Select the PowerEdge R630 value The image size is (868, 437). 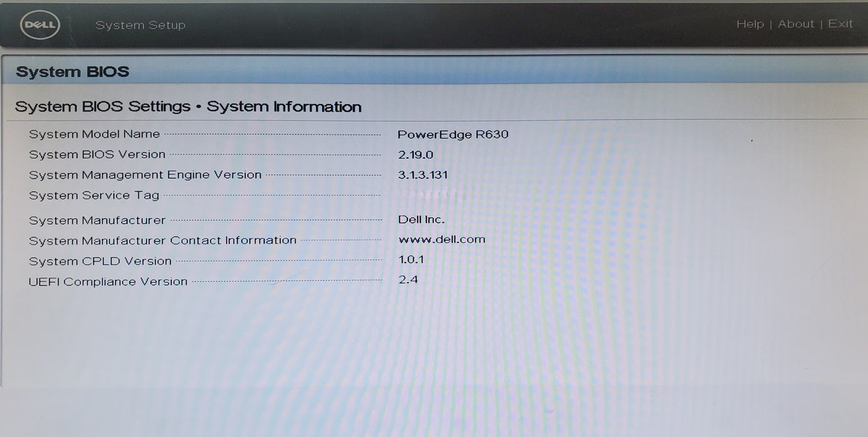(454, 134)
